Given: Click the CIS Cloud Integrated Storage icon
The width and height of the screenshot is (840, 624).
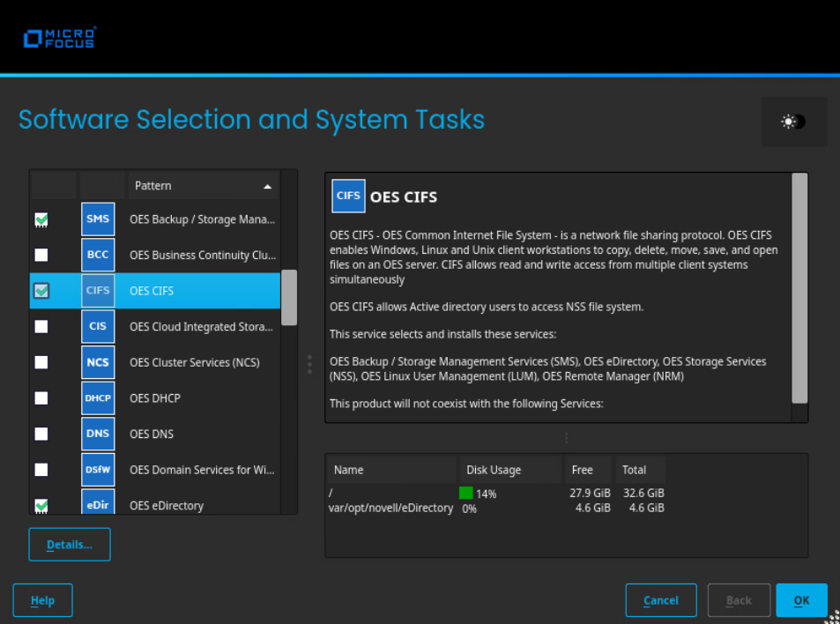Looking at the screenshot, I should coord(98,326).
